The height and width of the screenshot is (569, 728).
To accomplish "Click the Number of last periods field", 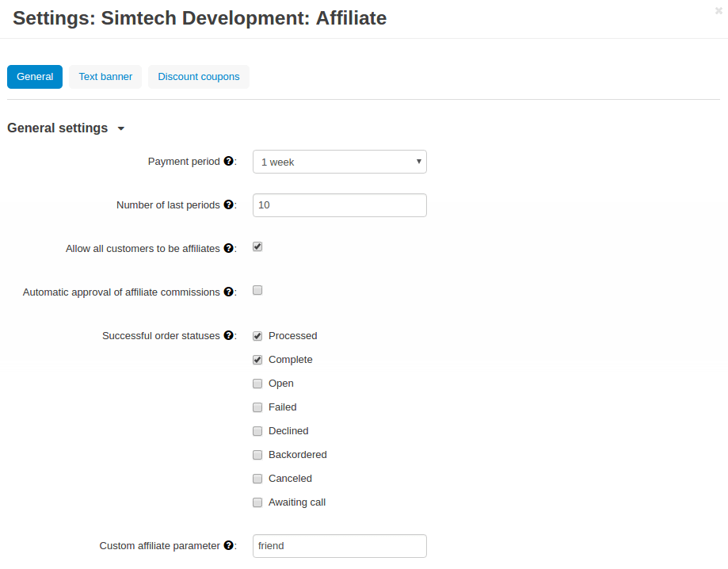I will [339, 205].
